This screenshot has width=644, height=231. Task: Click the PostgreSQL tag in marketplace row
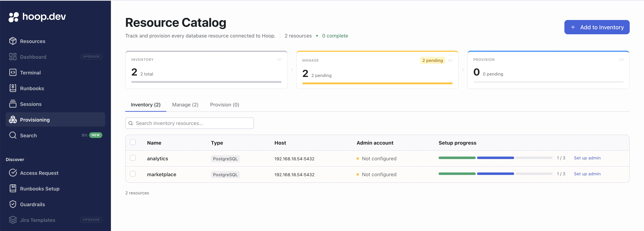[225, 175]
